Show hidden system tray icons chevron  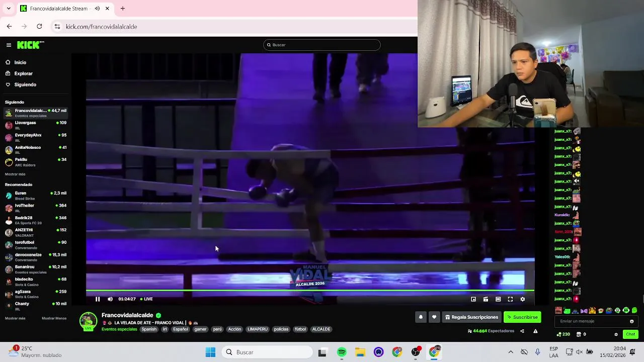click(x=511, y=352)
